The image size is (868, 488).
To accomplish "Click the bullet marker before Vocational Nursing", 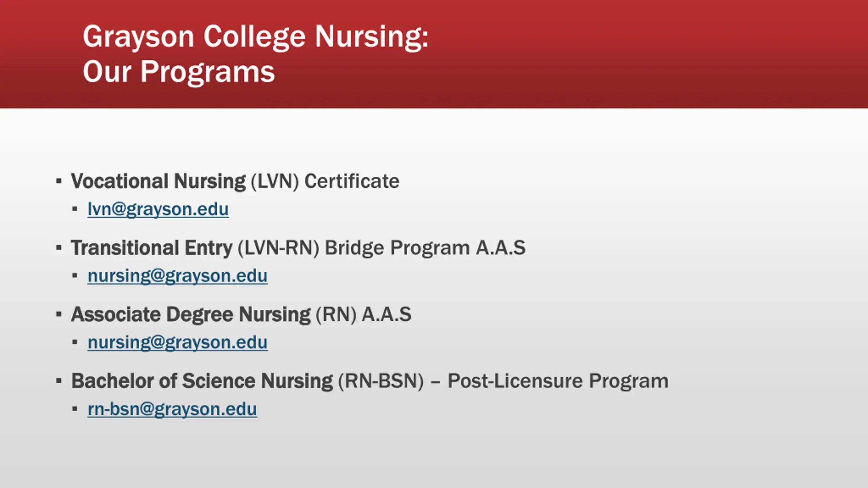I will pyautogui.click(x=59, y=181).
